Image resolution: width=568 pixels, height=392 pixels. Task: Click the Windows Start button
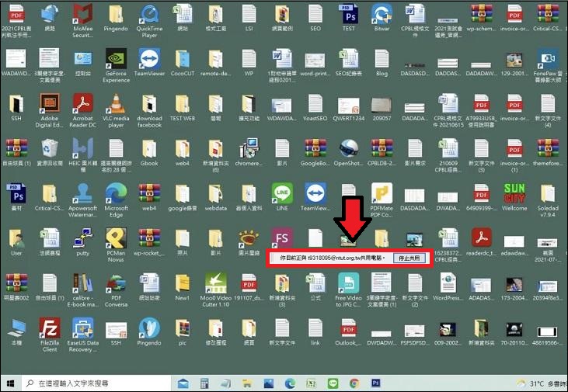(x=10, y=383)
